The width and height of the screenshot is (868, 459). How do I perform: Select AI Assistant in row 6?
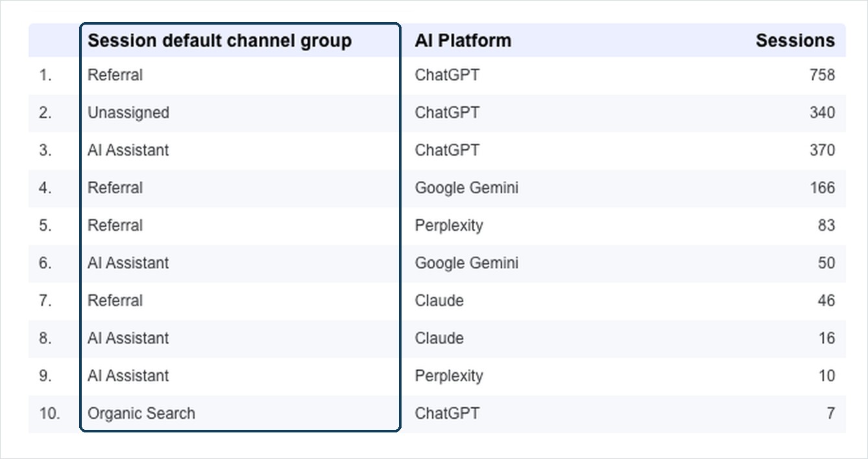pyautogui.click(x=128, y=263)
